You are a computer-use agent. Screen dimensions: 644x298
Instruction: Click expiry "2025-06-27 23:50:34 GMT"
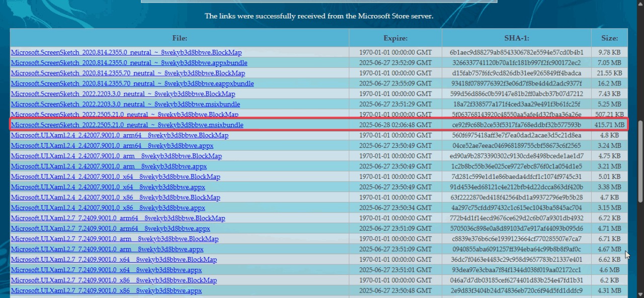[x=395, y=208]
